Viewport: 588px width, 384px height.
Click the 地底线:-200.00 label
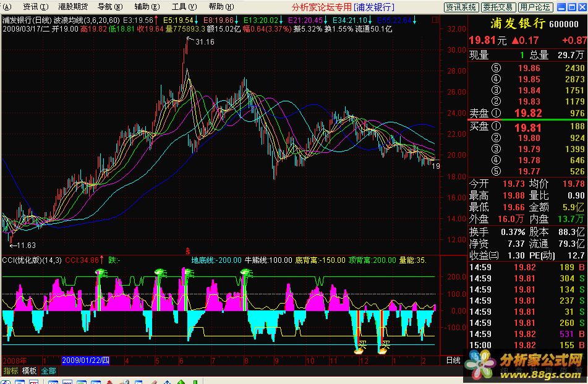216,260
